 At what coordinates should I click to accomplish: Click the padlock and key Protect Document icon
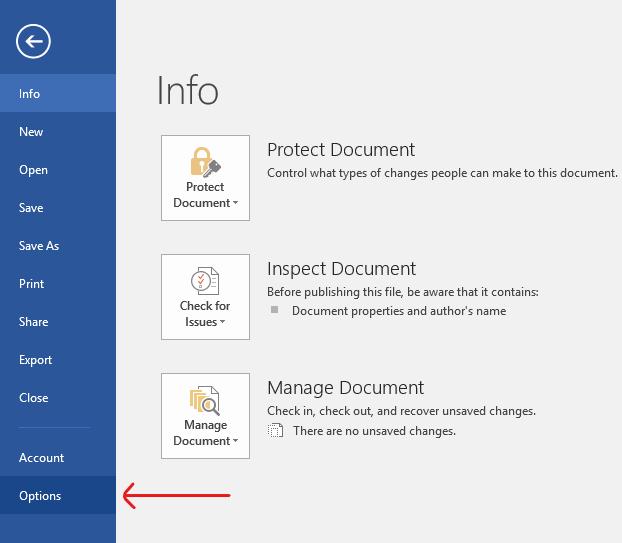pos(205,162)
